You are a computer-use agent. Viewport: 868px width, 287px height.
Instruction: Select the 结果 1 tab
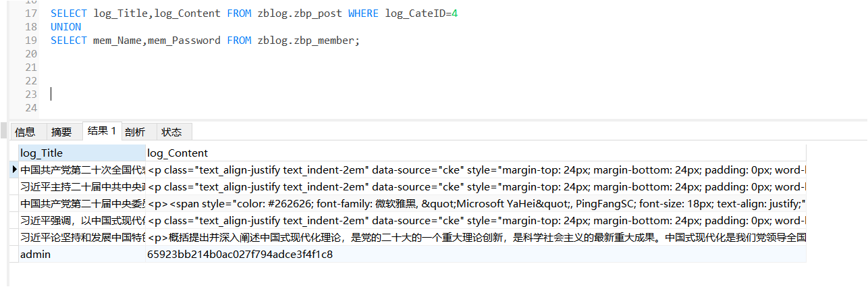(x=101, y=132)
